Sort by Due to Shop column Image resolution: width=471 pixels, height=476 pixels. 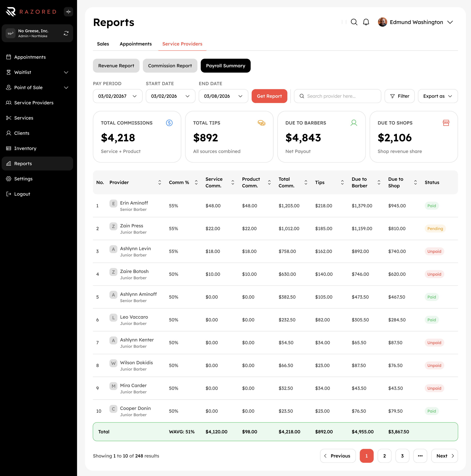coord(415,183)
